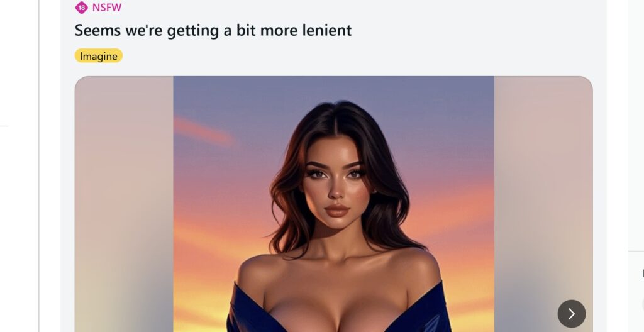Click the vertical divider left of the post
This screenshot has height=332, width=644.
click(x=39, y=166)
